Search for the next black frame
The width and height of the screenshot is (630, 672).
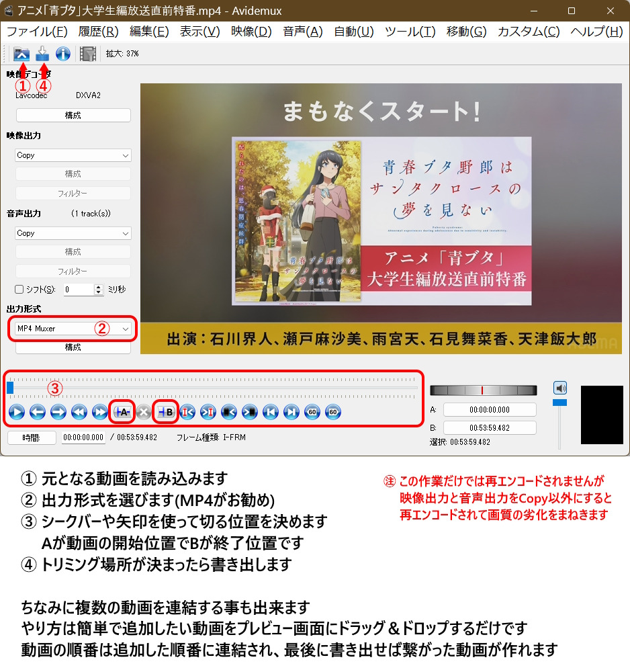point(250,413)
